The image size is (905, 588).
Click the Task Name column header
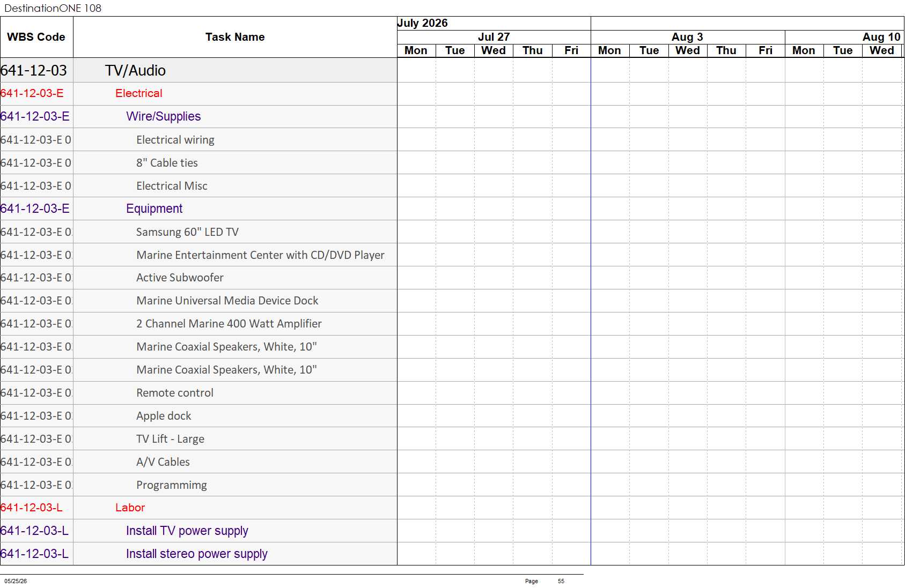(x=235, y=37)
